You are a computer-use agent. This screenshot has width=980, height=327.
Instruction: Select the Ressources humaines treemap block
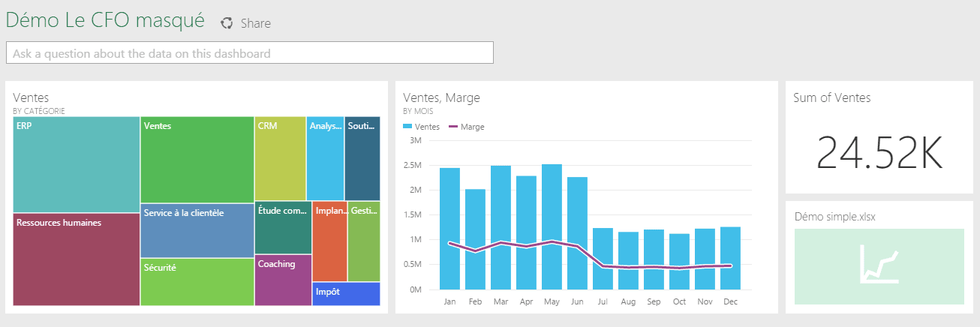click(x=77, y=259)
